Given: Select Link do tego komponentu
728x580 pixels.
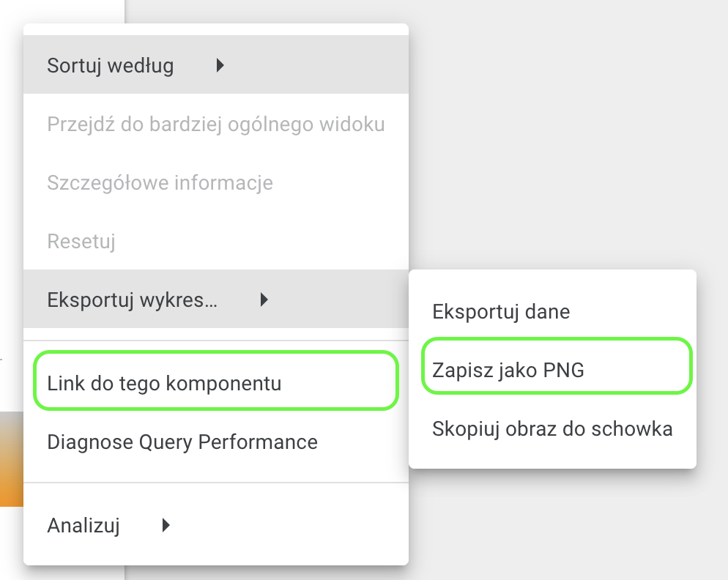Looking at the screenshot, I should 164,383.
